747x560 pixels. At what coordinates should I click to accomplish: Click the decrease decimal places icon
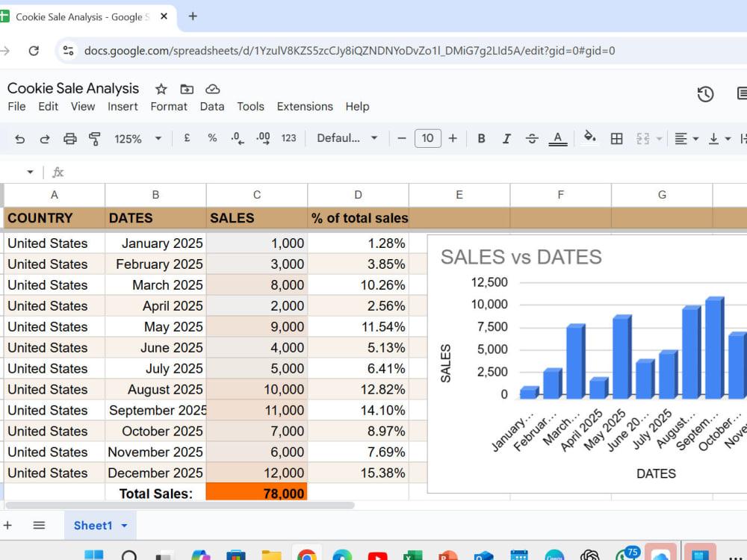[x=238, y=139]
